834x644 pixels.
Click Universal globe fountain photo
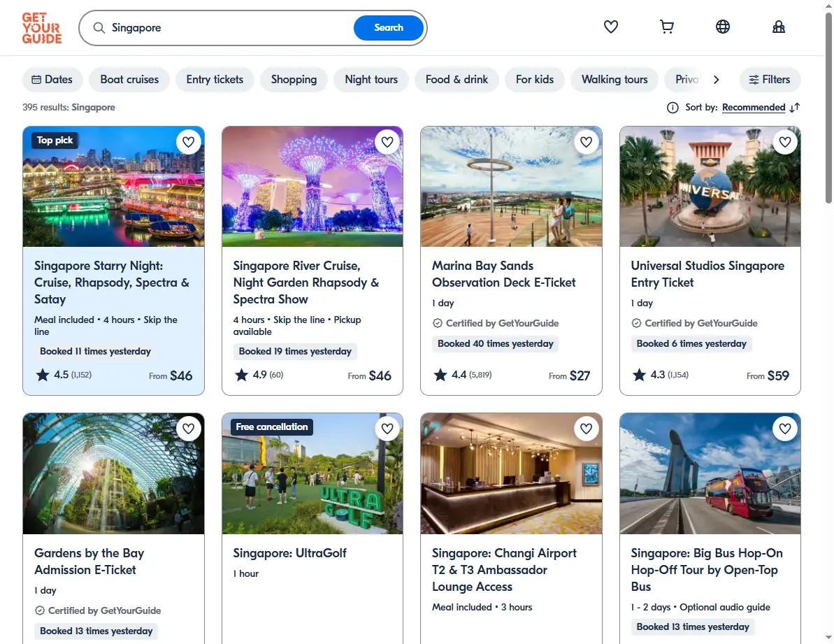710,187
